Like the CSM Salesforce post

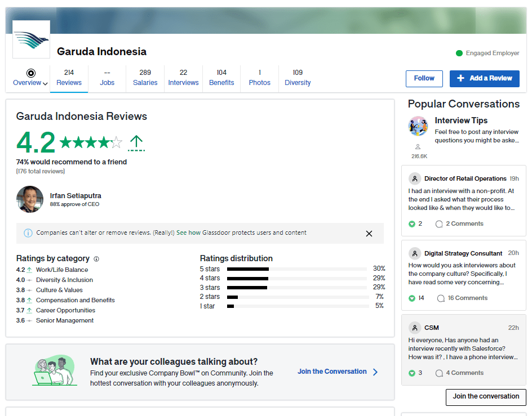pos(412,373)
